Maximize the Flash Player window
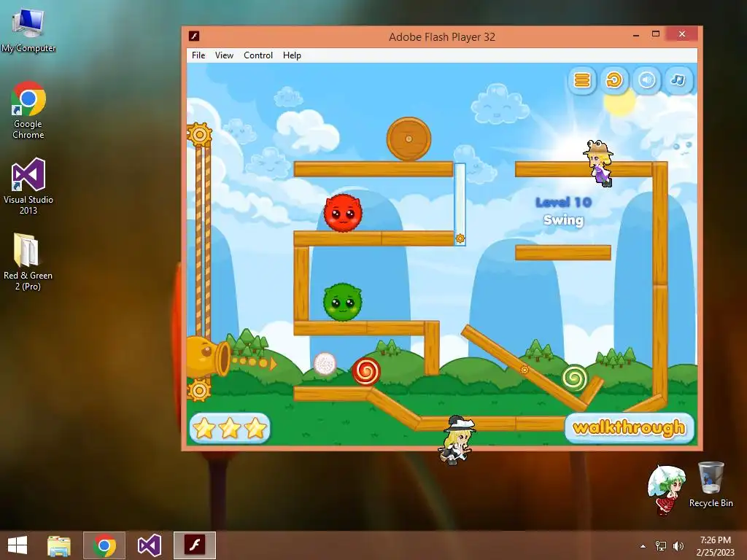 coord(656,34)
